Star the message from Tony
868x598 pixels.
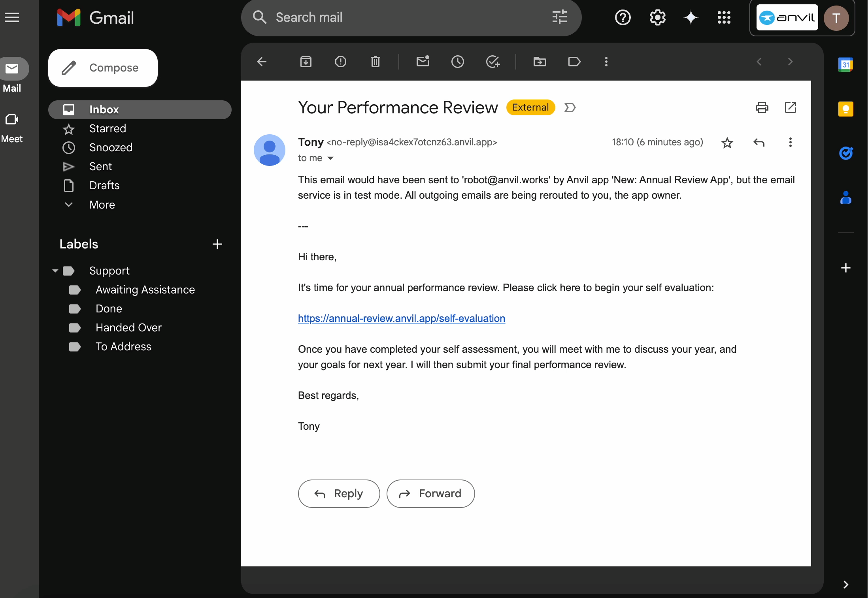coord(727,143)
